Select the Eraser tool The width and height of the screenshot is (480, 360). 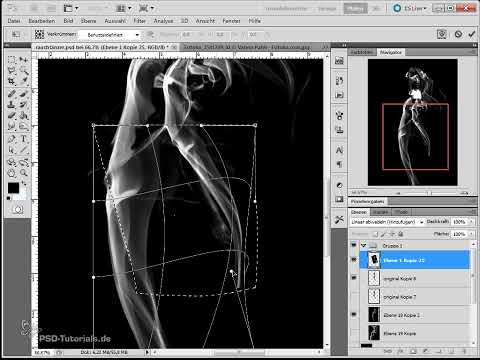click(12, 116)
